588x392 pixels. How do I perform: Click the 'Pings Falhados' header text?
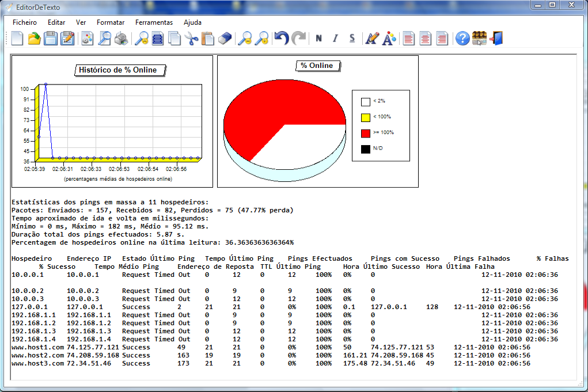point(482,258)
